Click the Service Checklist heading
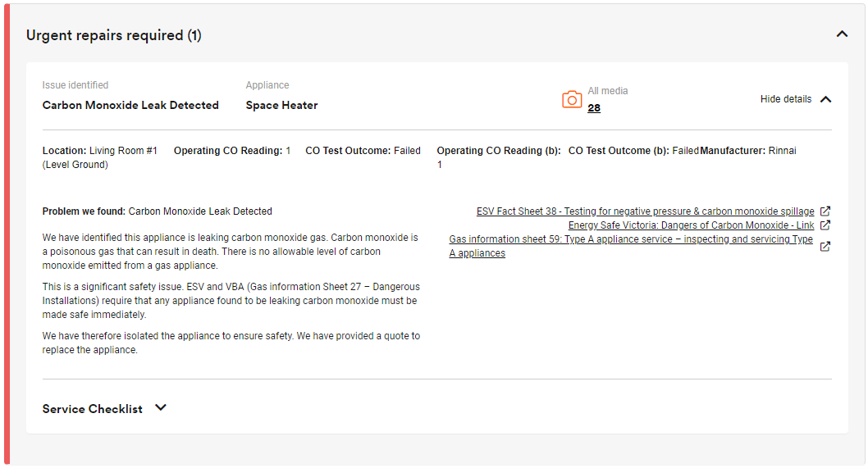 click(93, 409)
